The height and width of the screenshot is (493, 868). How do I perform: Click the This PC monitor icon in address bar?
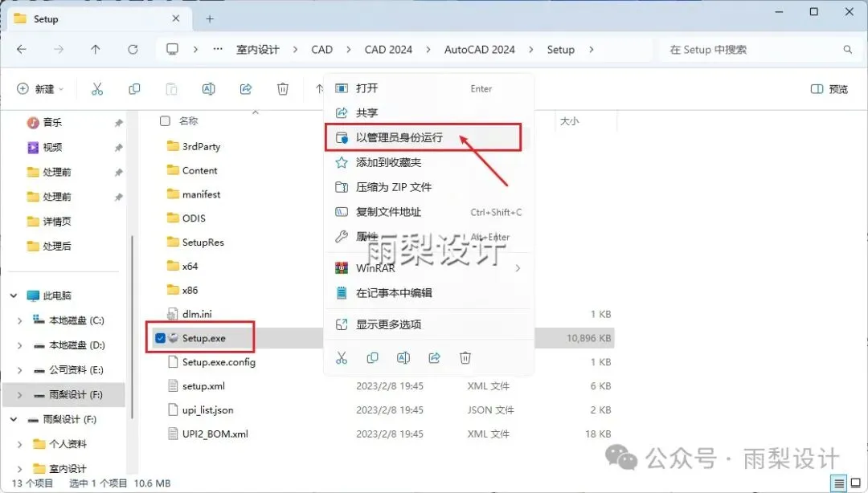(172, 49)
